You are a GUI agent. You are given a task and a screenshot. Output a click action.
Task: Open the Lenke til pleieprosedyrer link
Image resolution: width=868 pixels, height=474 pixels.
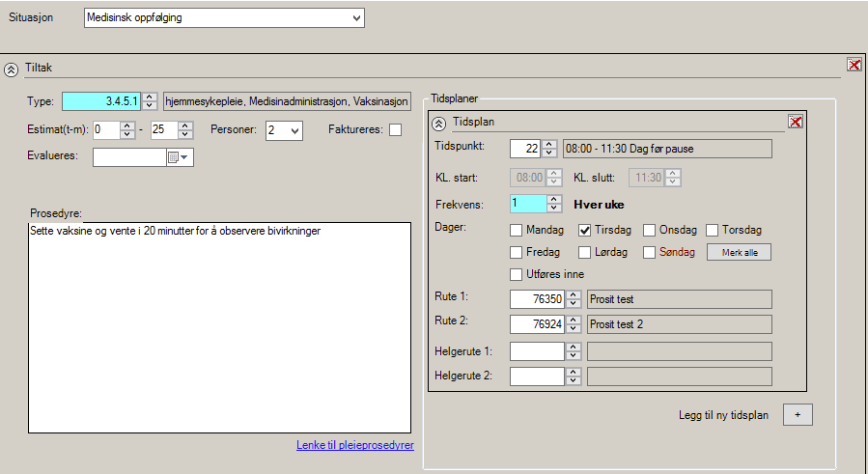[x=354, y=445]
